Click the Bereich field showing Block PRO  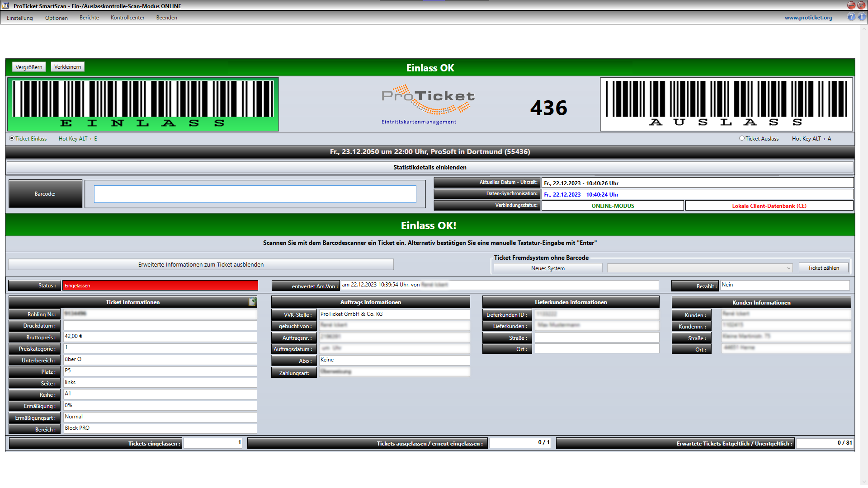tap(160, 428)
